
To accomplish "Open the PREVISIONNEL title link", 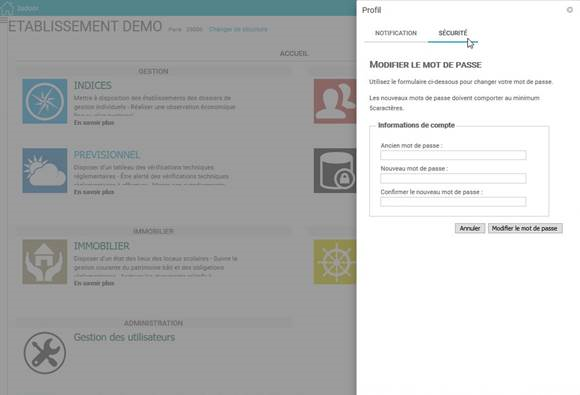I will 107,155.
